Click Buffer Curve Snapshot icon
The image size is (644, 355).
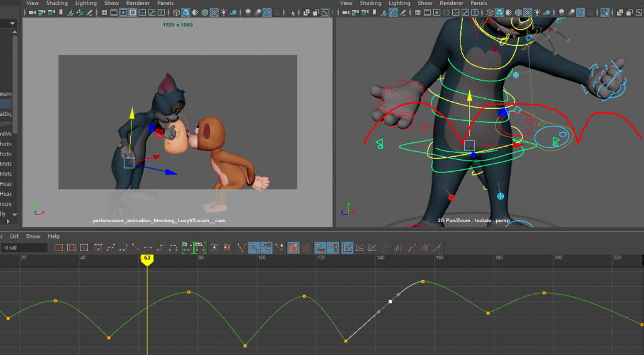215,248
